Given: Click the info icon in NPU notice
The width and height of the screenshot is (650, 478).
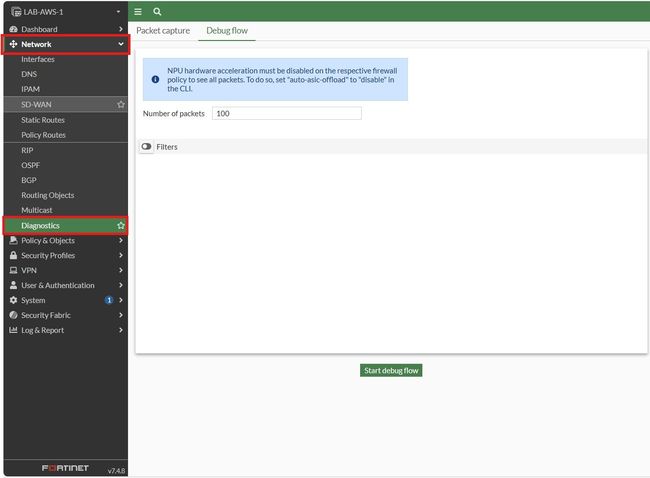Looking at the screenshot, I should tap(155, 79).
